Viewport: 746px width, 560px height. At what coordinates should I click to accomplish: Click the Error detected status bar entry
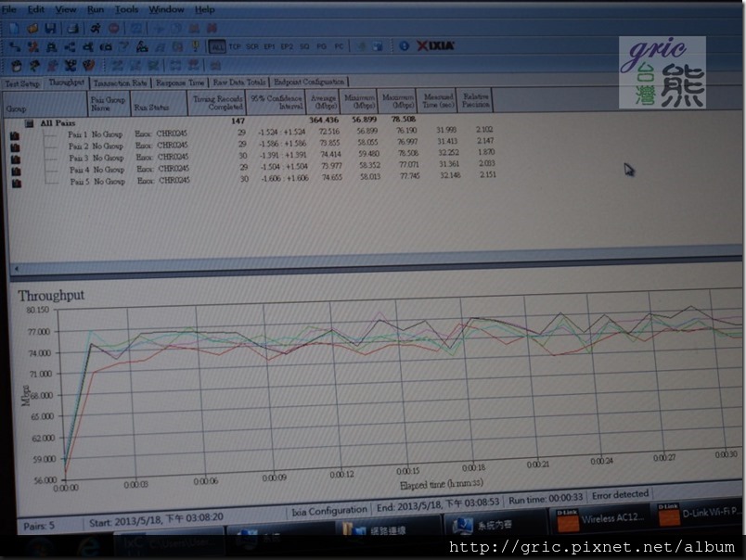620,495
